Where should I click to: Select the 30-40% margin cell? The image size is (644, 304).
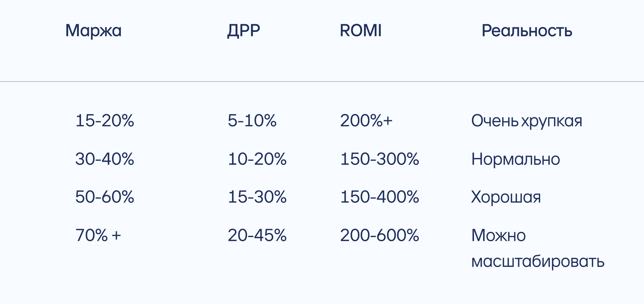(x=104, y=159)
